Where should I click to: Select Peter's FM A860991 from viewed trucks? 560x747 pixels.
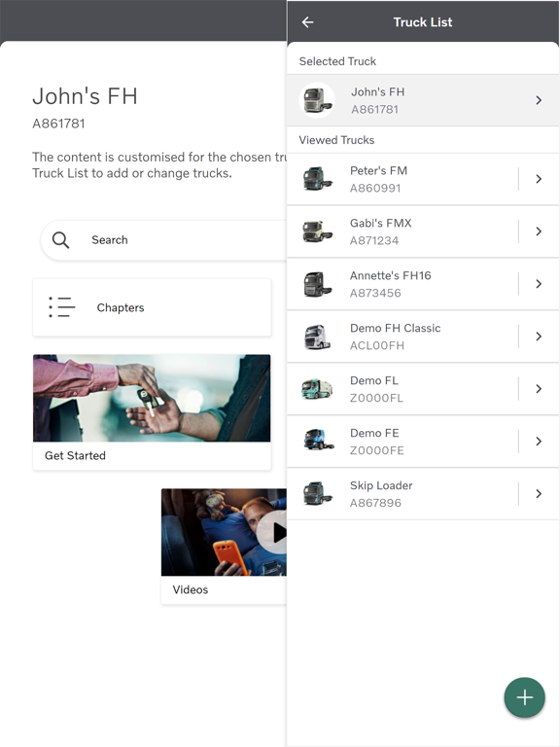(x=402, y=179)
